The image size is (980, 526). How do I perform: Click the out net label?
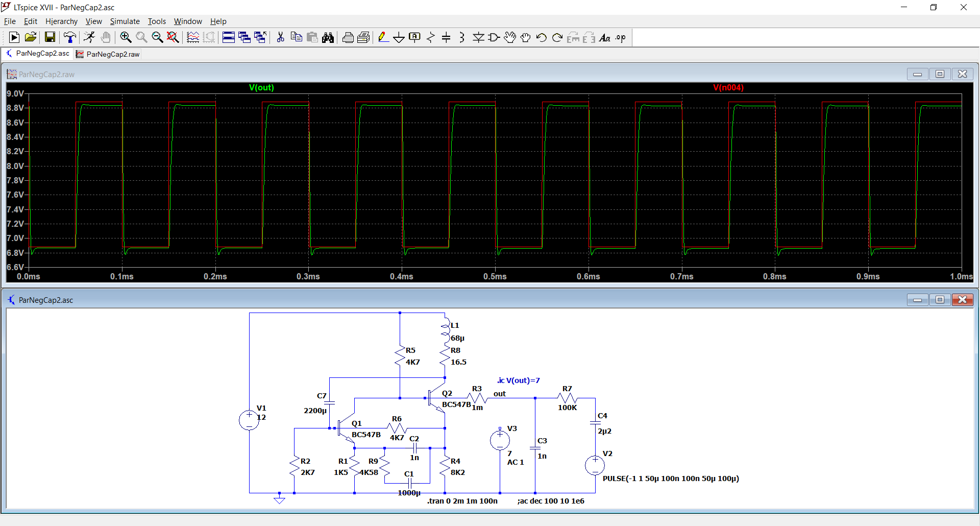[x=500, y=394]
